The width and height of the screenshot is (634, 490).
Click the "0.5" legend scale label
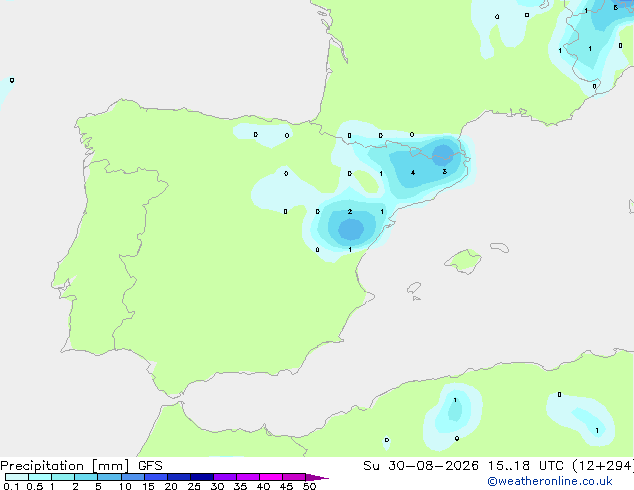click(x=35, y=486)
